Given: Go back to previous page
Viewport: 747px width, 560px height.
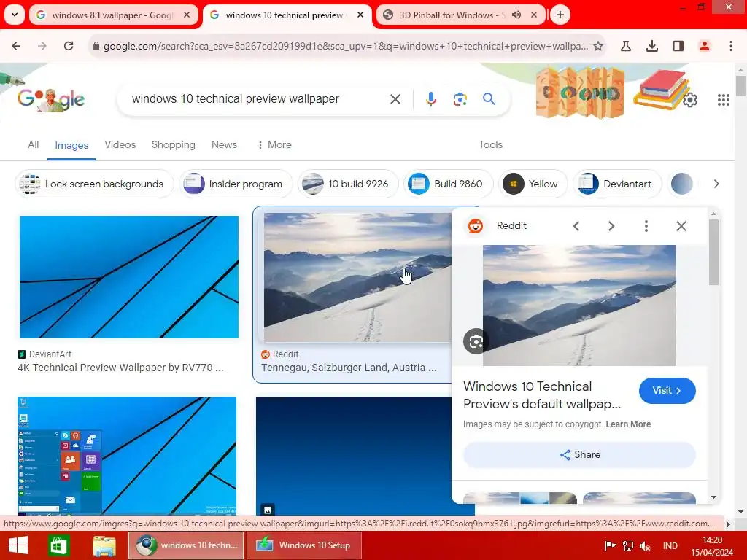Looking at the screenshot, I should tap(16, 46).
